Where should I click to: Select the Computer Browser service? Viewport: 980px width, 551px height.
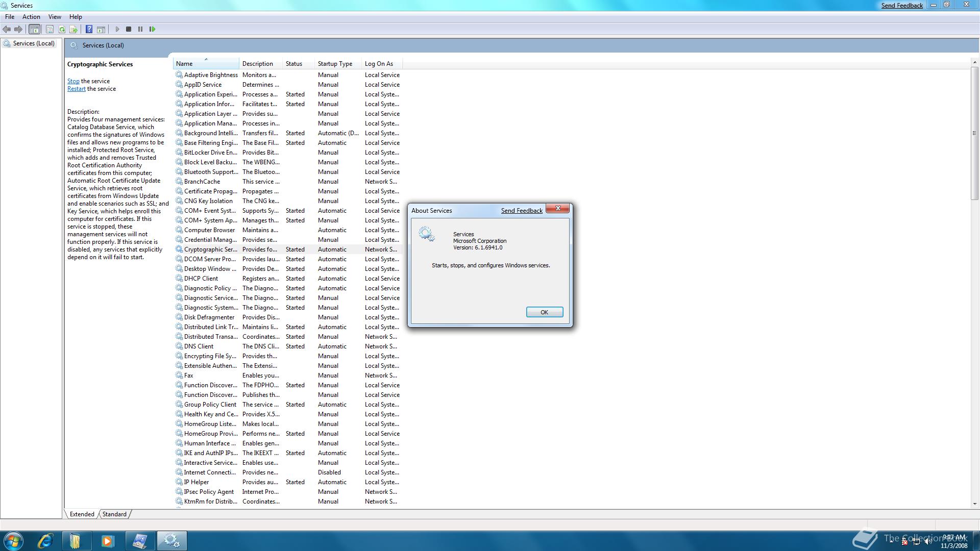[x=288, y=230]
